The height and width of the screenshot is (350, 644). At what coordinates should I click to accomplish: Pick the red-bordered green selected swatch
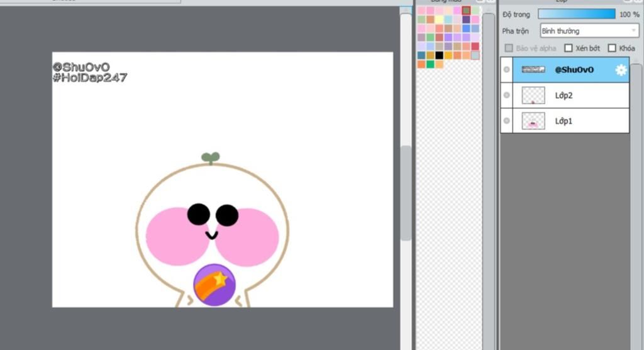pyautogui.click(x=466, y=10)
